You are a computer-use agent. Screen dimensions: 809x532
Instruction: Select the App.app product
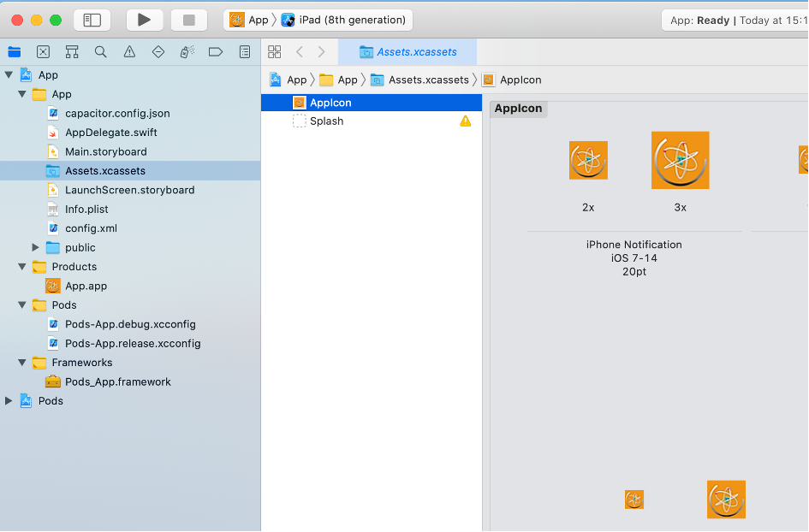tap(130, 286)
